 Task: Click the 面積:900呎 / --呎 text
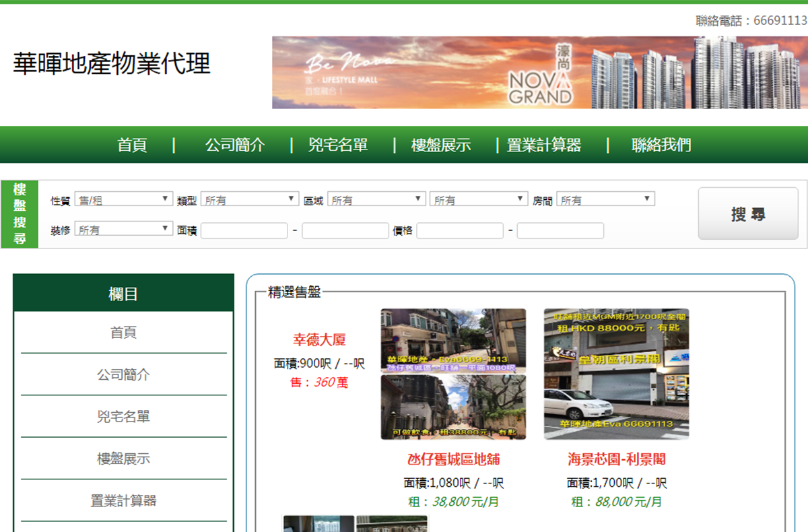319,364
